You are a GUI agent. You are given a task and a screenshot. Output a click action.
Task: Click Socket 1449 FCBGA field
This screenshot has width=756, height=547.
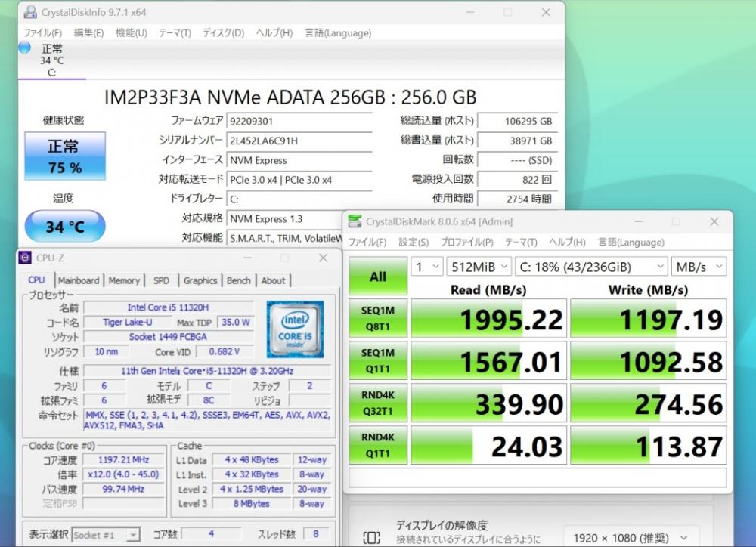(x=169, y=337)
